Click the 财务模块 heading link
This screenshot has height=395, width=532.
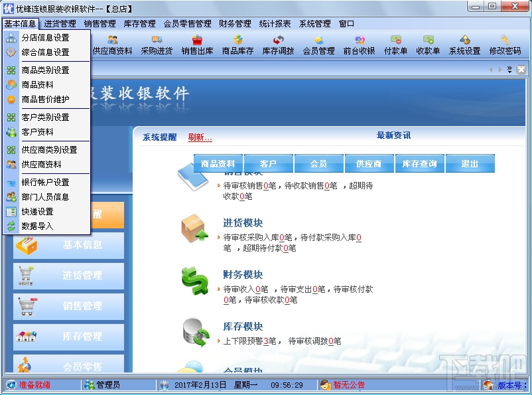click(x=243, y=275)
